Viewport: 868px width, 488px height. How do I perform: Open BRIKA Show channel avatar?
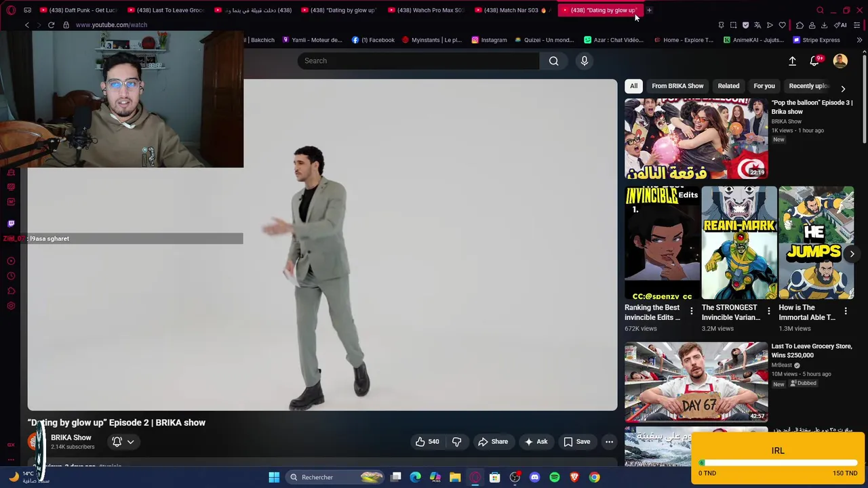pyautogui.click(x=35, y=441)
